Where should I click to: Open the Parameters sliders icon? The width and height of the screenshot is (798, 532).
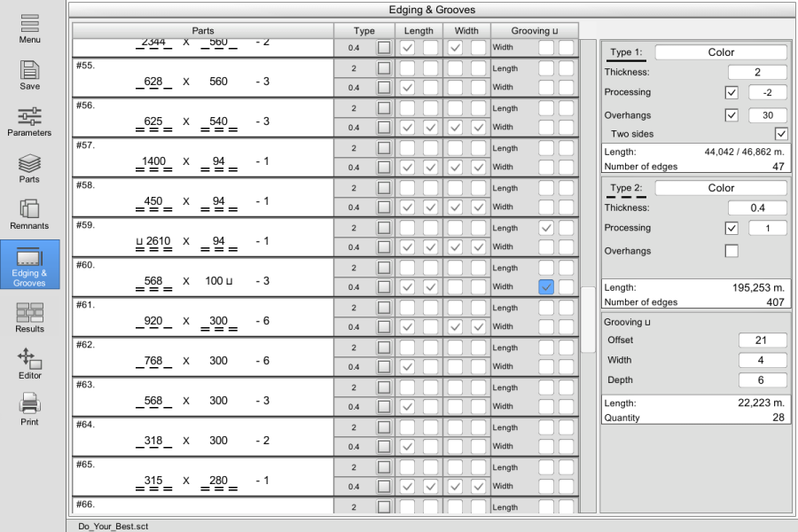29,116
